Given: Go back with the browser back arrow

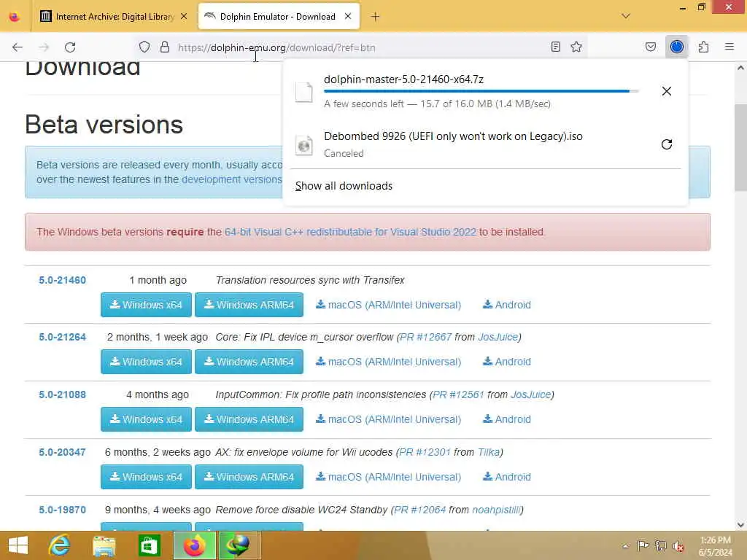Looking at the screenshot, I should point(18,47).
